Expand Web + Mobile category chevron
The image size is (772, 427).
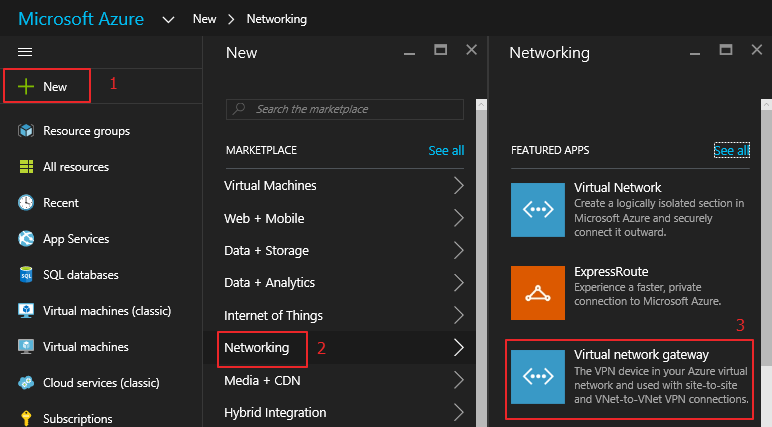[458, 218]
